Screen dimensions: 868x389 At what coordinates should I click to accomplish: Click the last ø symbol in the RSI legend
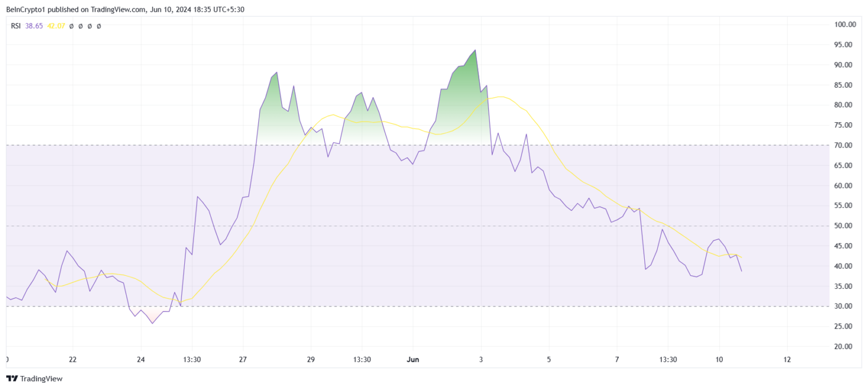pyautogui.click(x=99, y=26)
